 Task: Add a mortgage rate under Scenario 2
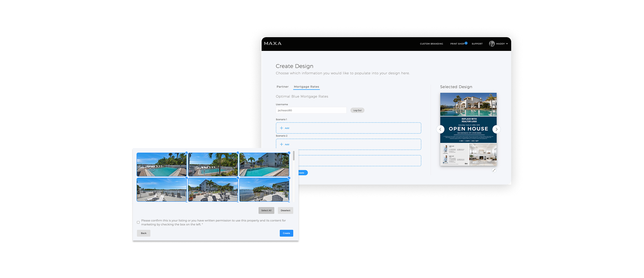pos(348,144)
